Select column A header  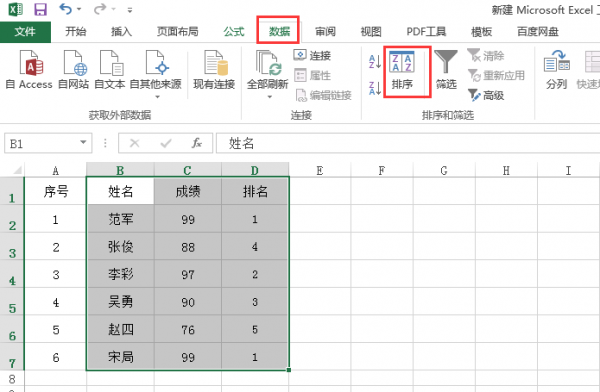pyautogui.click(x=55, y=170)
